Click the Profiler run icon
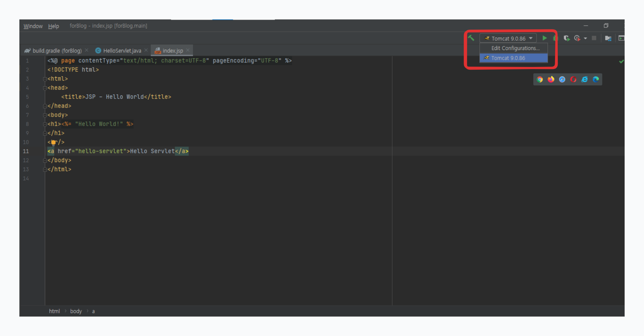Image resolution: width=644 pixels, height=336 pixels. tap(577, 38)
